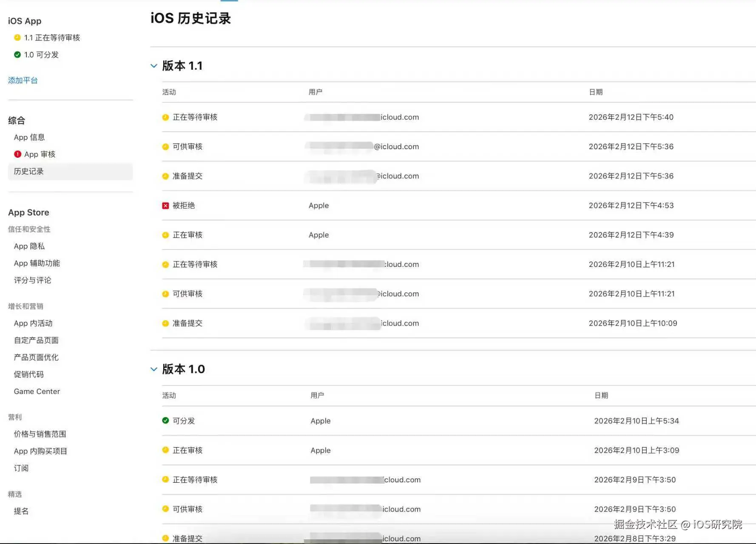The height and width of the screenshot is (544, 756).
Task: Click the 添加平台 link
Action: point(23,80)
